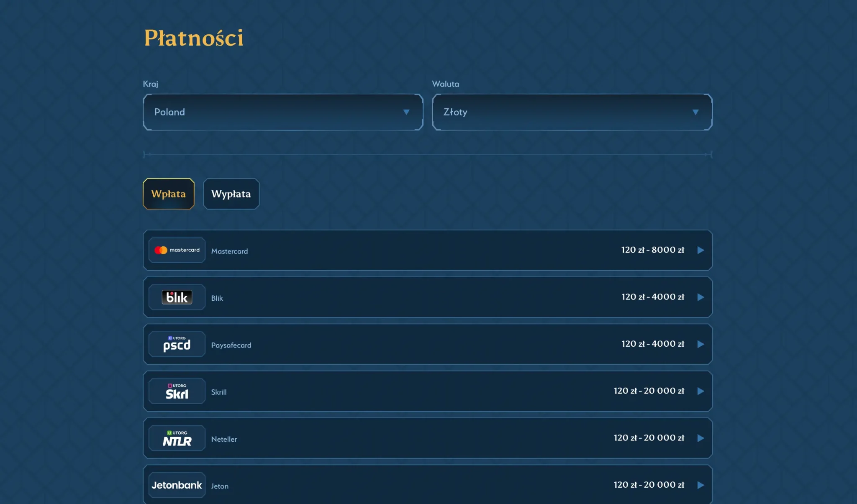Expand the Jeton row arrow
The height and width of the screenshot is (504, 857).
[x=700, y=485]
